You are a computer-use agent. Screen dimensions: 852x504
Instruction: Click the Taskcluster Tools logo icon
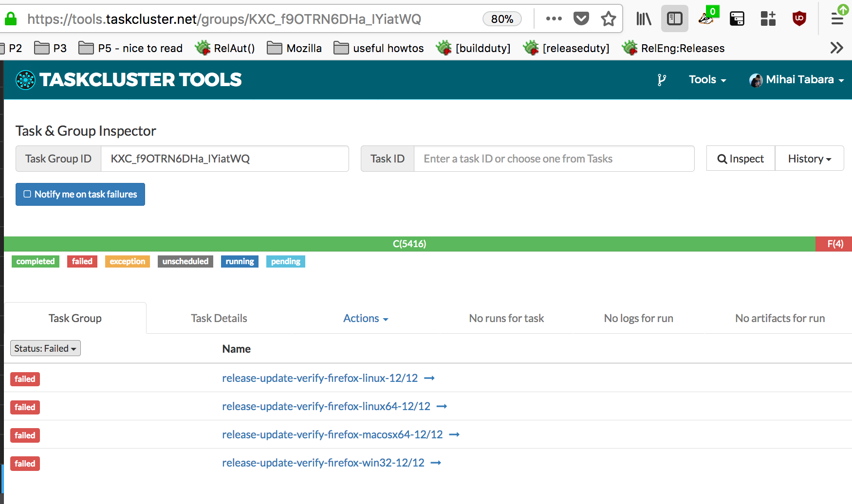pyautogui.click(x=25, y=80)
